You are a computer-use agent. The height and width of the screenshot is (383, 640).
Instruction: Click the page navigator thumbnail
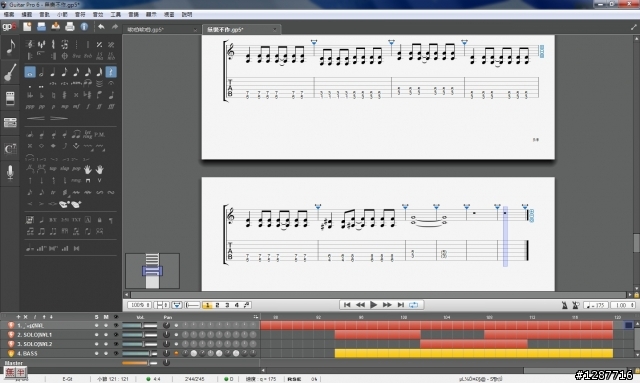click(152, 271)
